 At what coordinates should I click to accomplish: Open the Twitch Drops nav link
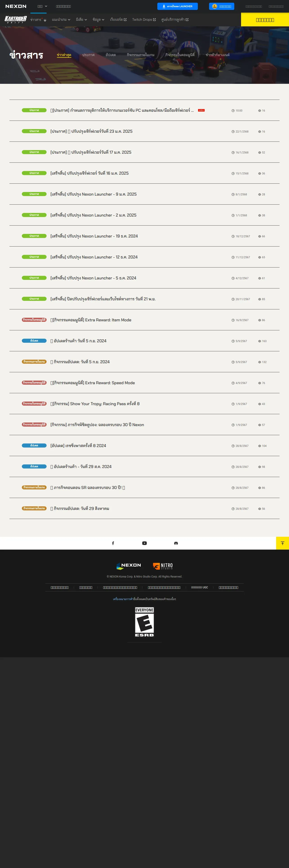point(144,20)
